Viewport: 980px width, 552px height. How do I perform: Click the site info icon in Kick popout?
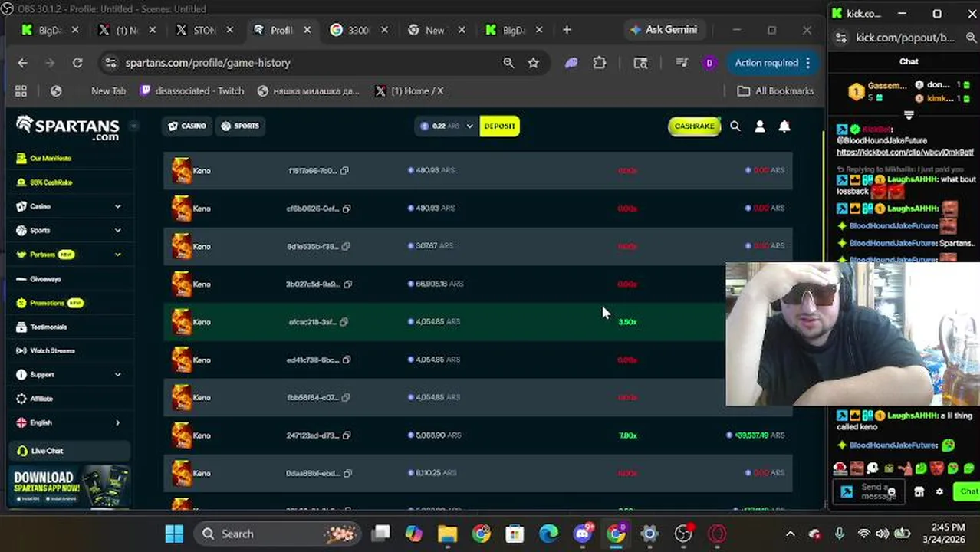tap(841, 38)
